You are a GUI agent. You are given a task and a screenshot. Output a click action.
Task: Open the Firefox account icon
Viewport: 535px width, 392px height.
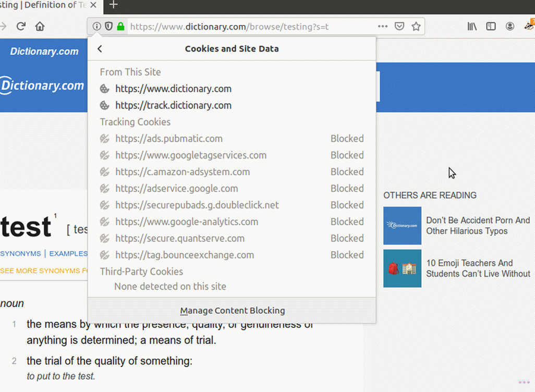509,27
